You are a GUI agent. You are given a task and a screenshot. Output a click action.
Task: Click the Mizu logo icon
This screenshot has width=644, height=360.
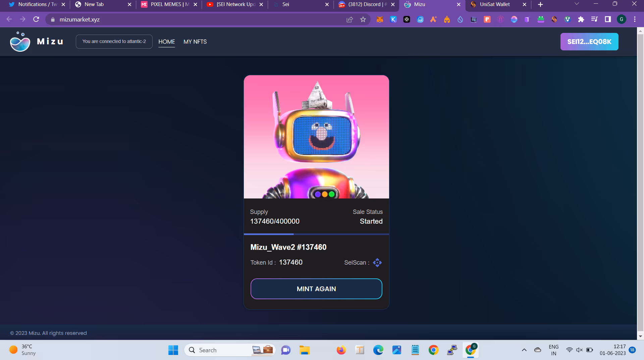pyautogui.click(x=20, y=42)
